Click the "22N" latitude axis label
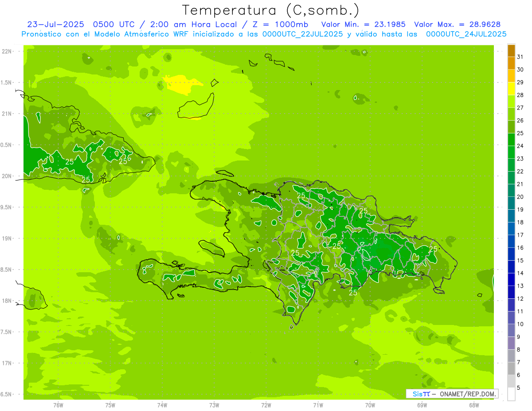Screen dimensions: 532x411 [7, 51]
